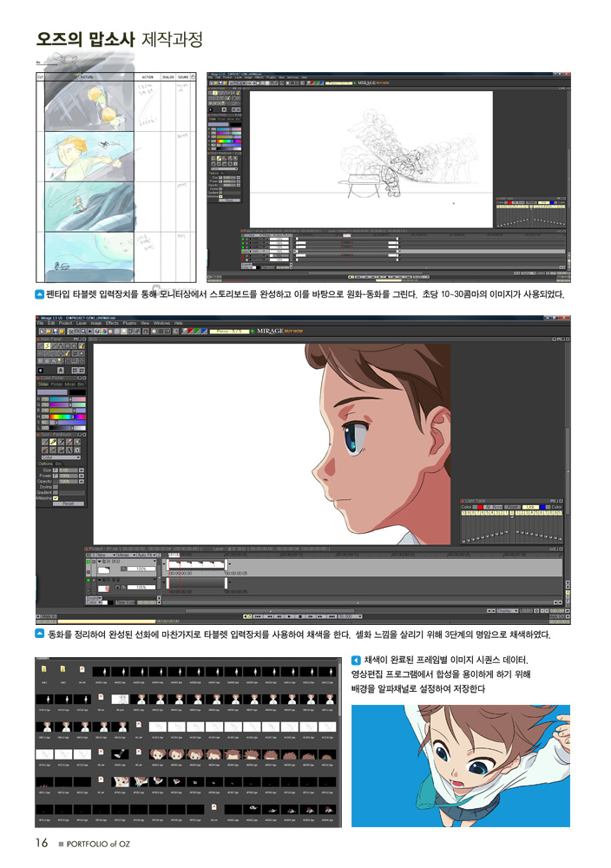Open the File menu
The width and height of the screenshot is (611, 868).
(41, 323)
